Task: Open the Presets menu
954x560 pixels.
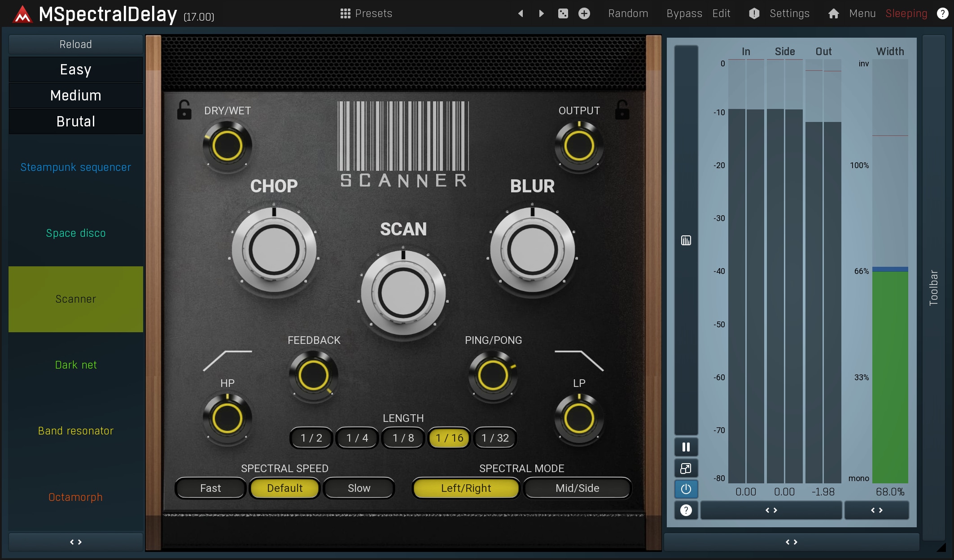Action: point(366,13)
